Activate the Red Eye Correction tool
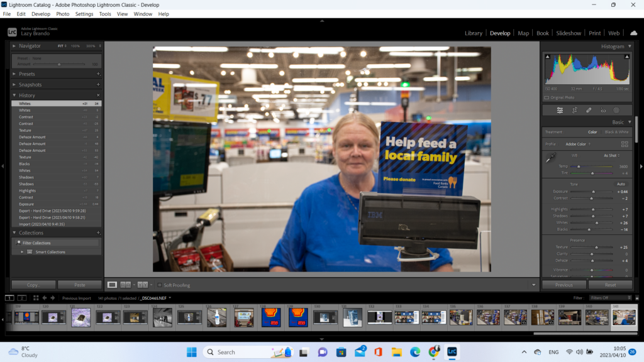This screenshot has width=644, height=362. [602, 110]
